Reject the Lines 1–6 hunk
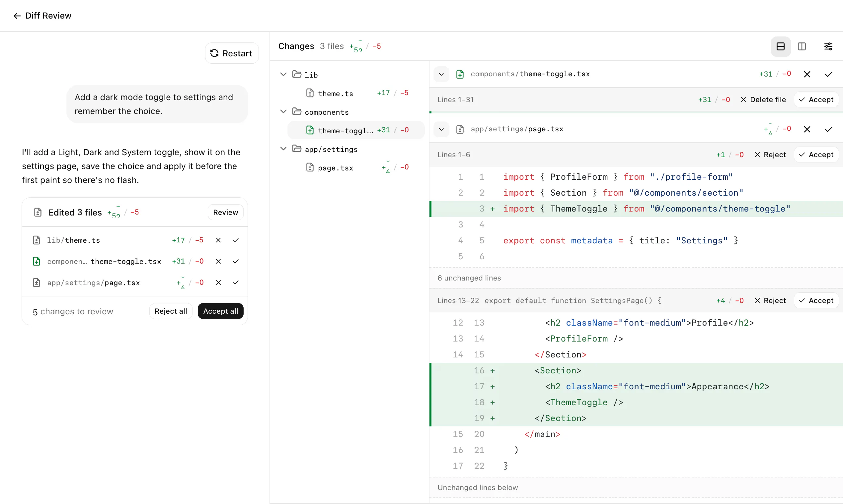 [x=770, y=155]
